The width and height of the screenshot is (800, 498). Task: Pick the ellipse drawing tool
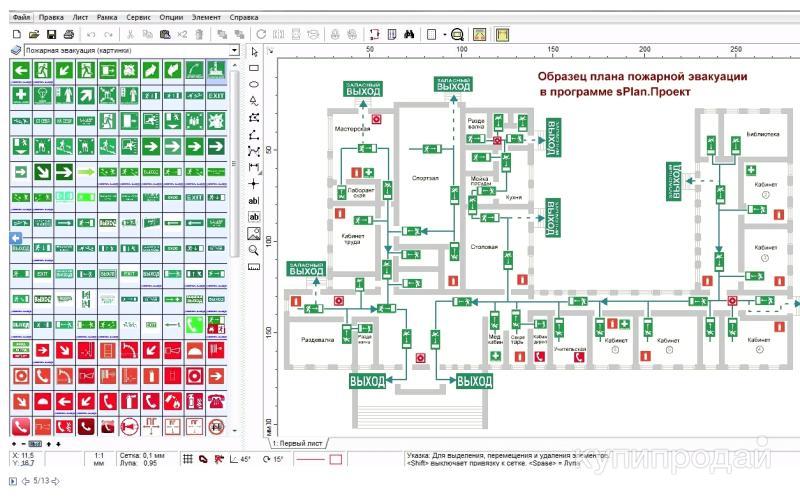(x=254, y=84)
